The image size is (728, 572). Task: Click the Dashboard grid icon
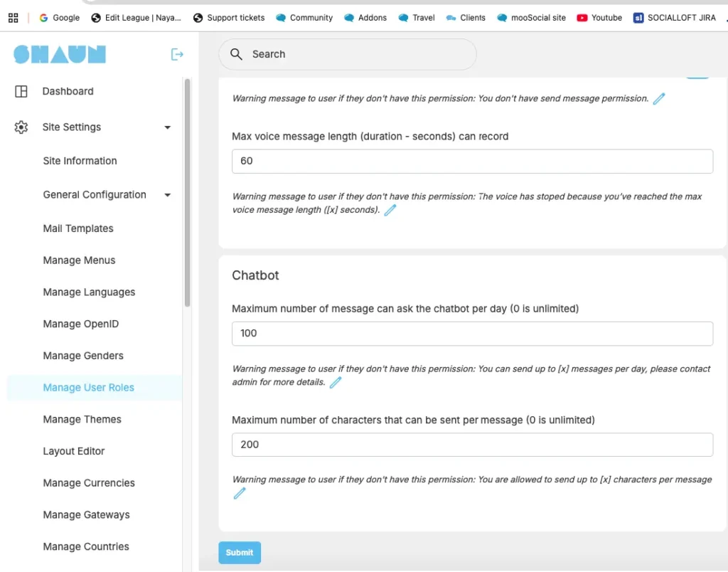pyautogui.click(x=21, y=91)
